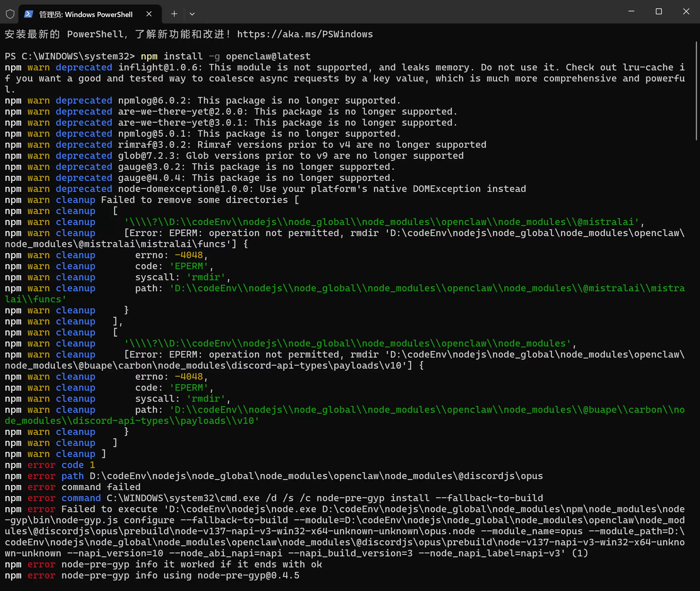
Task: Click the 'npm error code 1' line
Action: [x=50, y=465]
